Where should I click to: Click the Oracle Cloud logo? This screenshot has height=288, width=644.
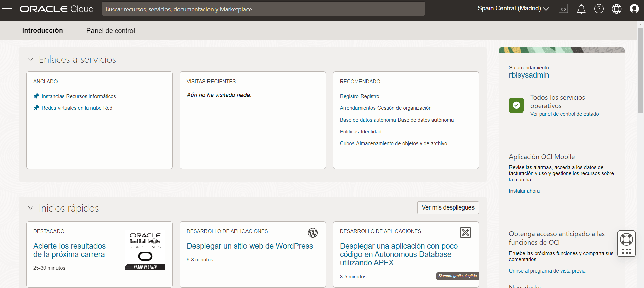pyautogui.click(x=56, y=9)
